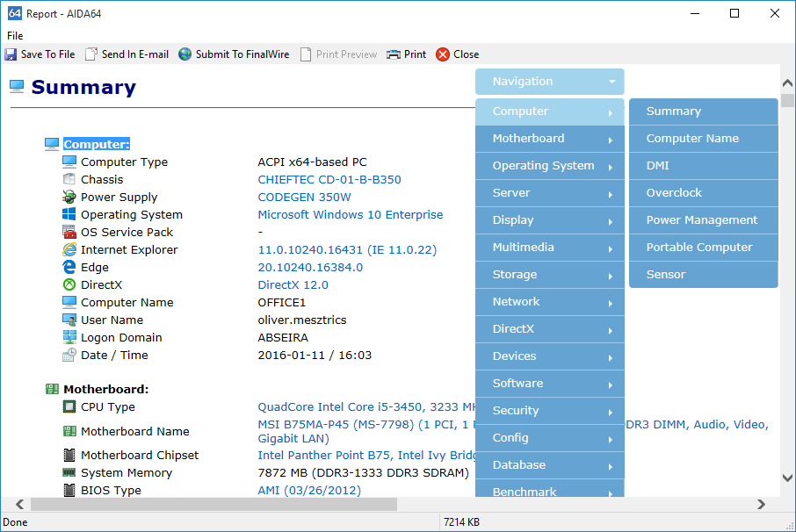
Task: Expand the Operating System navigation submenu
Action: (x=549, y=166)
